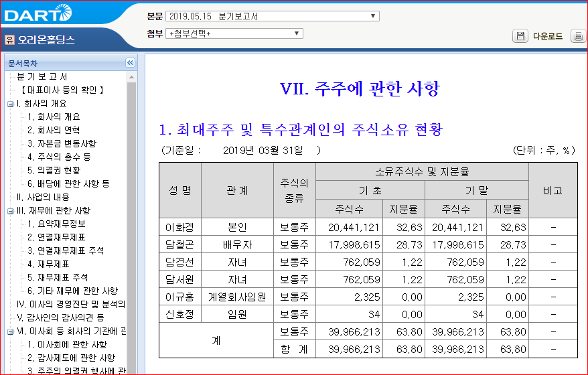
Task: Click the 오리온홀딩스 company name
Action: coord(46,40)
